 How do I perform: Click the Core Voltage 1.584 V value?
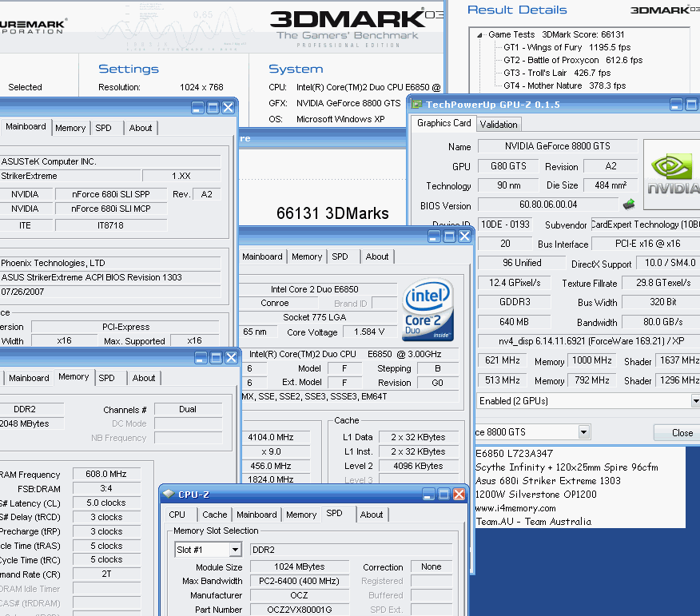click(x=369, y=332)
